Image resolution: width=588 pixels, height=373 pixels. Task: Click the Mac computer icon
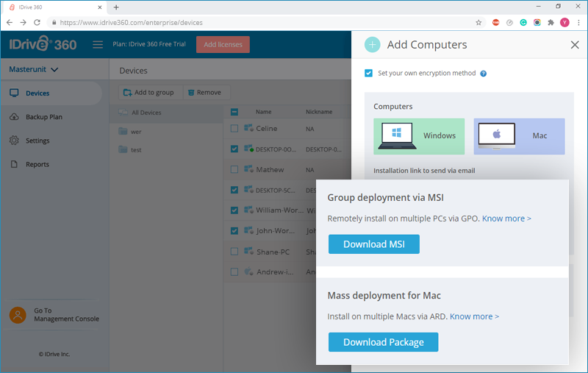(497, 136)
